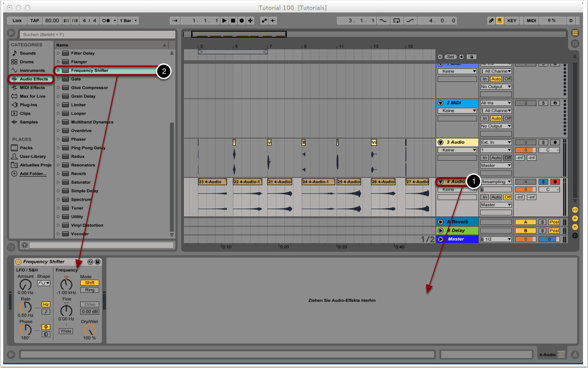
Task: Select the MIDI Effects category
Action: [32, 88]
